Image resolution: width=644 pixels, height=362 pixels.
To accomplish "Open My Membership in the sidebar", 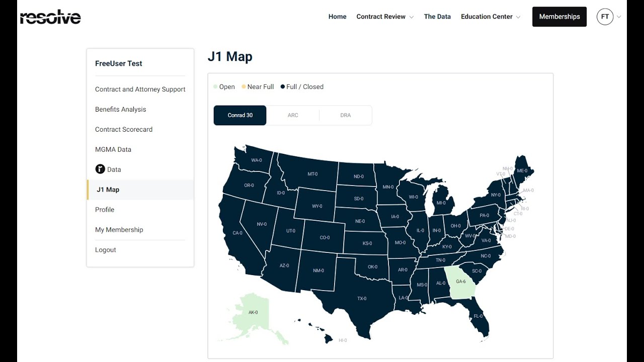I will (119, 230).
